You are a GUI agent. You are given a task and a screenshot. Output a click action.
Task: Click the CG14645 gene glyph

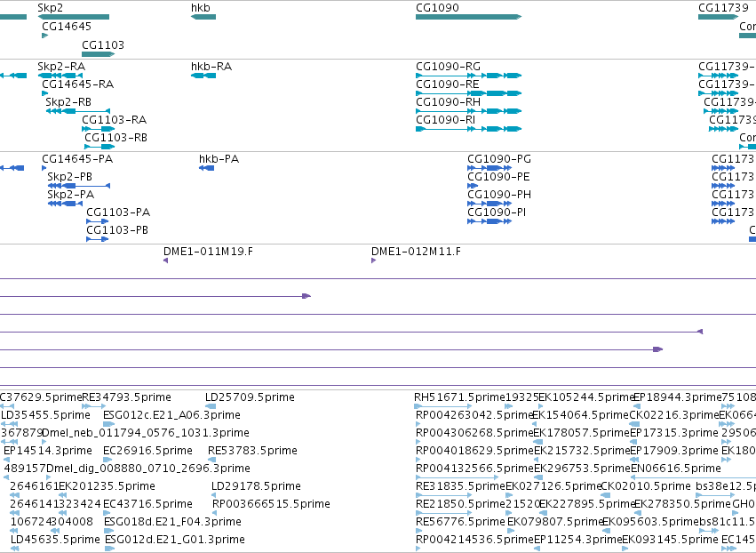click(44, 36)
